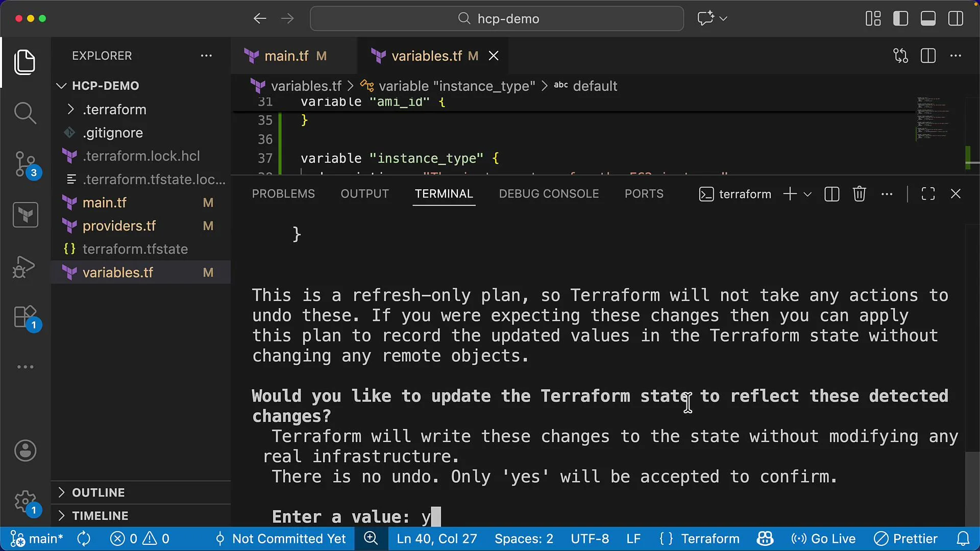The width and height of the screenshot is (980, 551).
Task: Open the Explorer view in activity bar
Action: pos(25,62)
